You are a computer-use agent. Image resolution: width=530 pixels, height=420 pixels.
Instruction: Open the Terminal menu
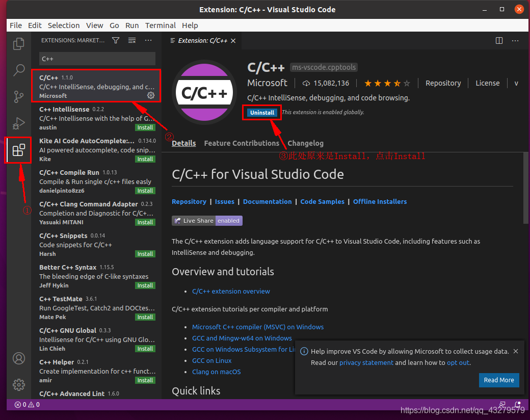[x=160, y=25]
